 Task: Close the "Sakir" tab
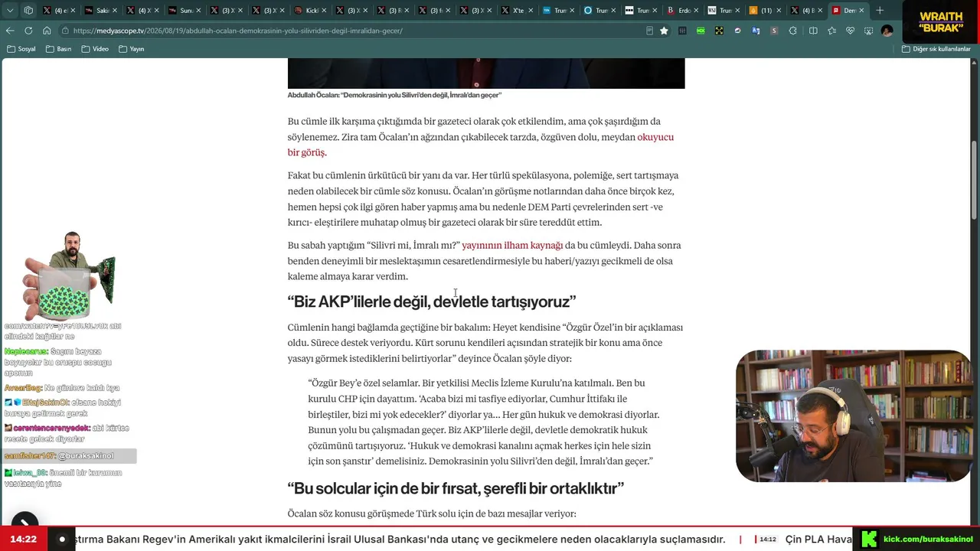[113, 11]
